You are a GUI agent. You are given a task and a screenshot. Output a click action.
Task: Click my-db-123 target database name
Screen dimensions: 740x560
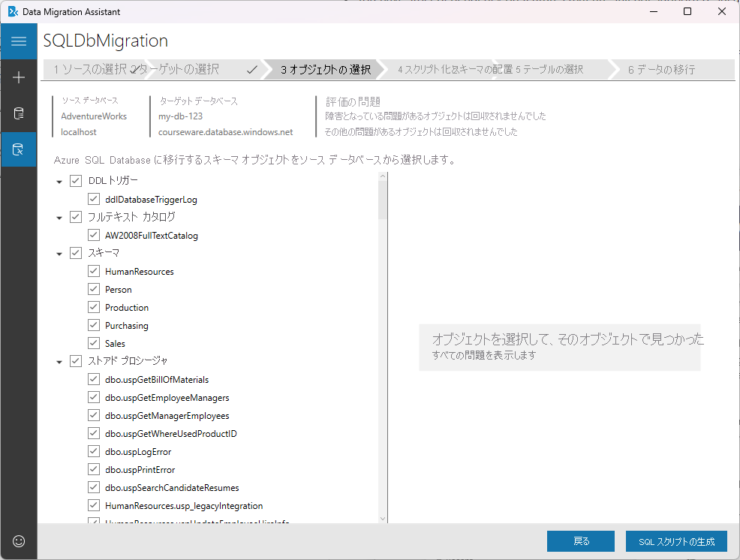click(x=180, y=116)
